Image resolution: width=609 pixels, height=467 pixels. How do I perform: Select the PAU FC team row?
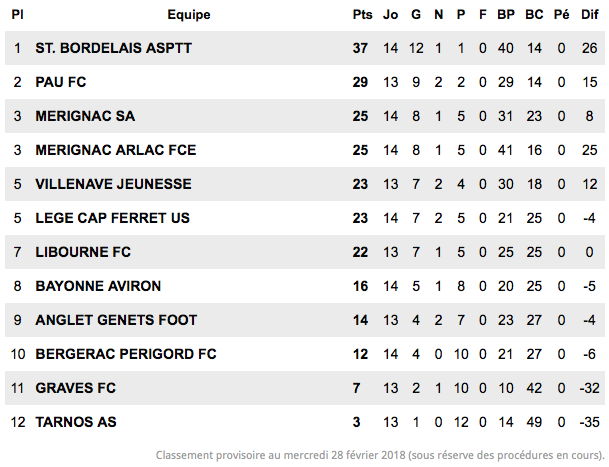coord(304,82)
